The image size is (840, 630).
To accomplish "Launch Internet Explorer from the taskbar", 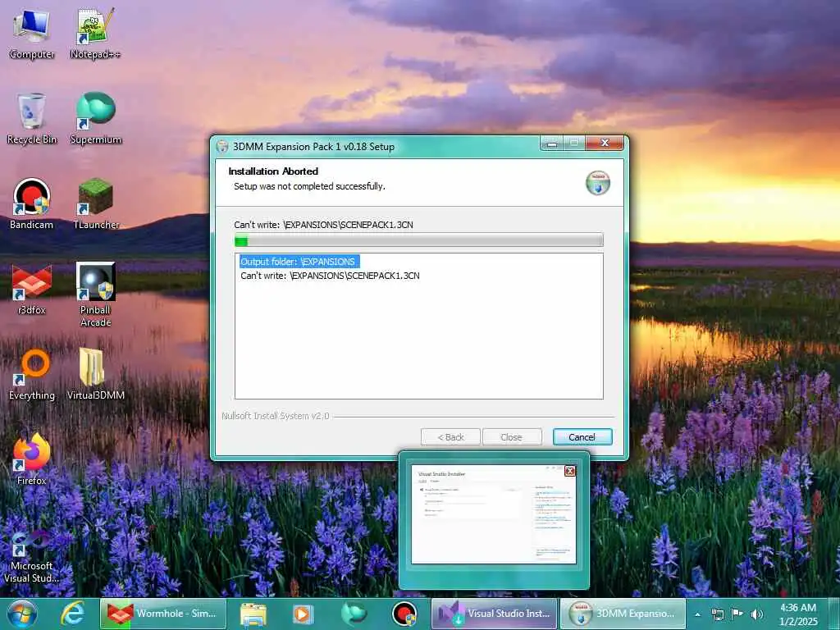I will [x=72, y=614].
